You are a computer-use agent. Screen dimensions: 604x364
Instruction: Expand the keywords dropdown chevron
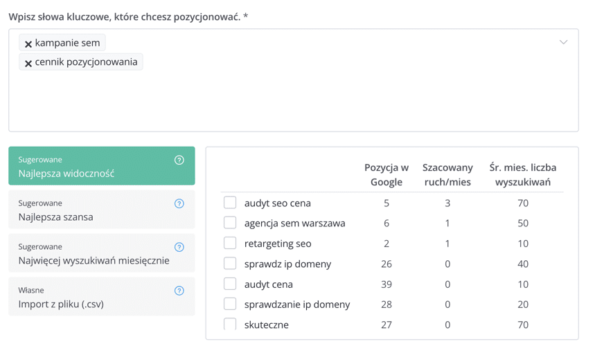[563, 42]
